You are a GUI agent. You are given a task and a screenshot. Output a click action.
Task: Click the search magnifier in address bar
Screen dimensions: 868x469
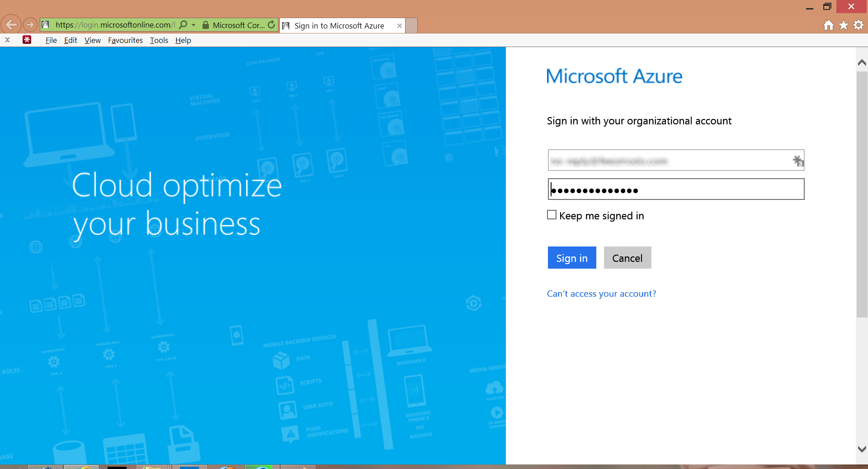tap(183, 25)
